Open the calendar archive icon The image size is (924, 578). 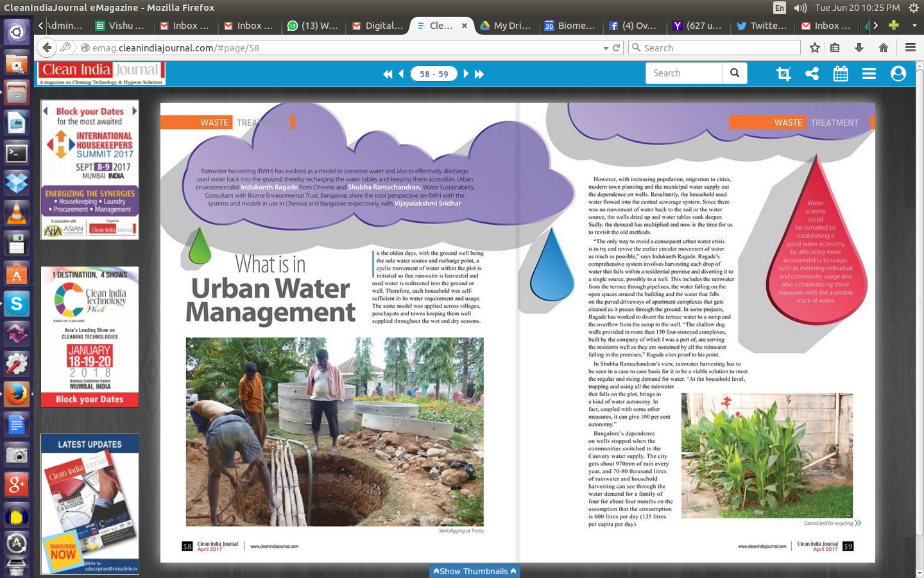click(x=841, y=74)
